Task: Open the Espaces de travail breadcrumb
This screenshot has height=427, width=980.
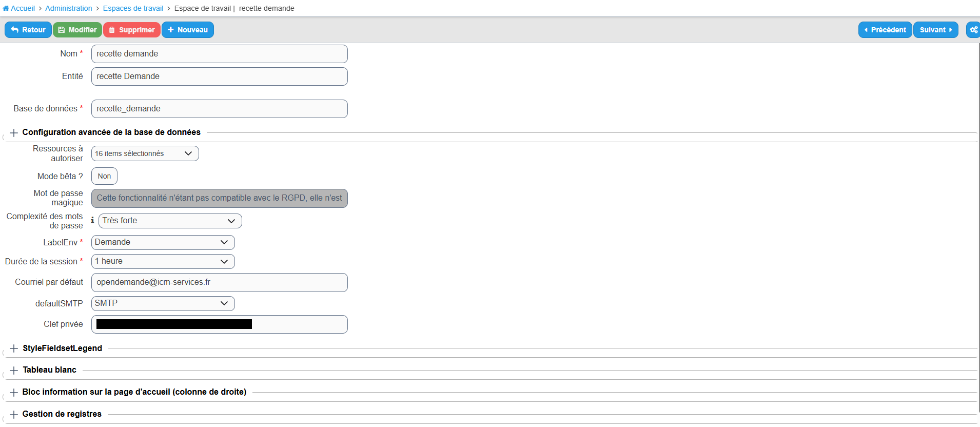Action: coord(133,8)
